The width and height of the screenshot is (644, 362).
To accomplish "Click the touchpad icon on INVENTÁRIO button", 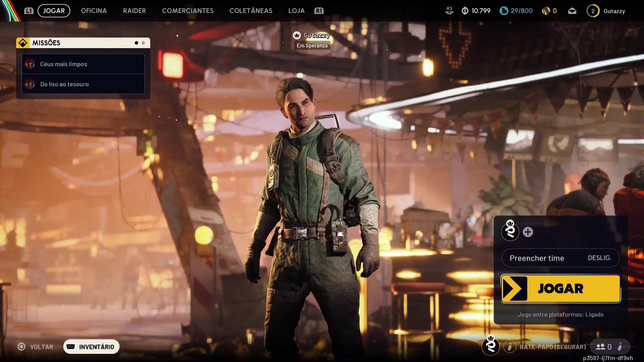I will tap(71, 347).
